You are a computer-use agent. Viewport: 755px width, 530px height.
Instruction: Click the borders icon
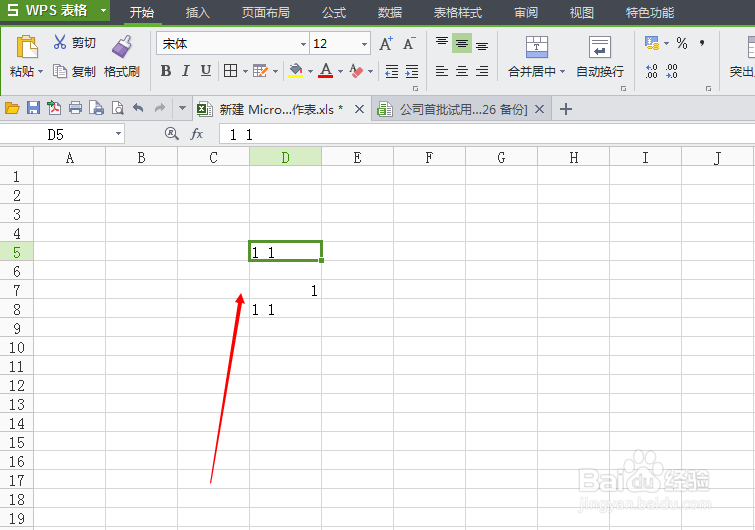(231, 71)
